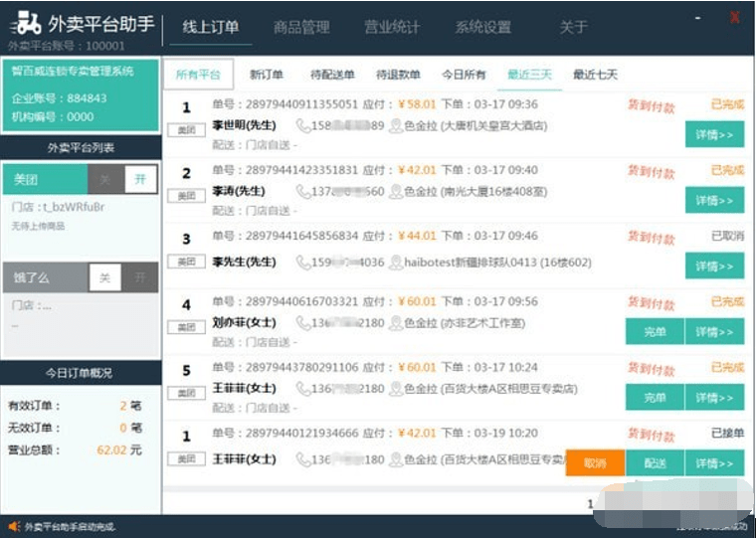This screenshot has width=756, height=538.
Task: Click 配送 button on 03-19 order
Action: 655,462
